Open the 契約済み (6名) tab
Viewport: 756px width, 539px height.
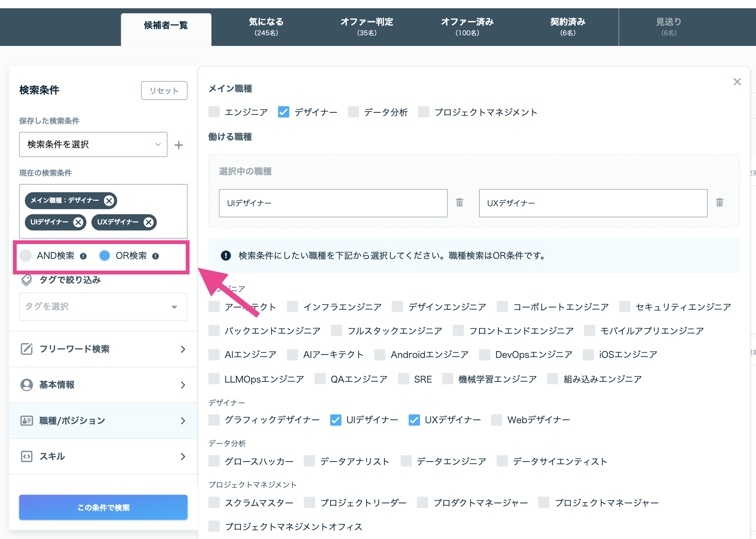pos(568,27)
